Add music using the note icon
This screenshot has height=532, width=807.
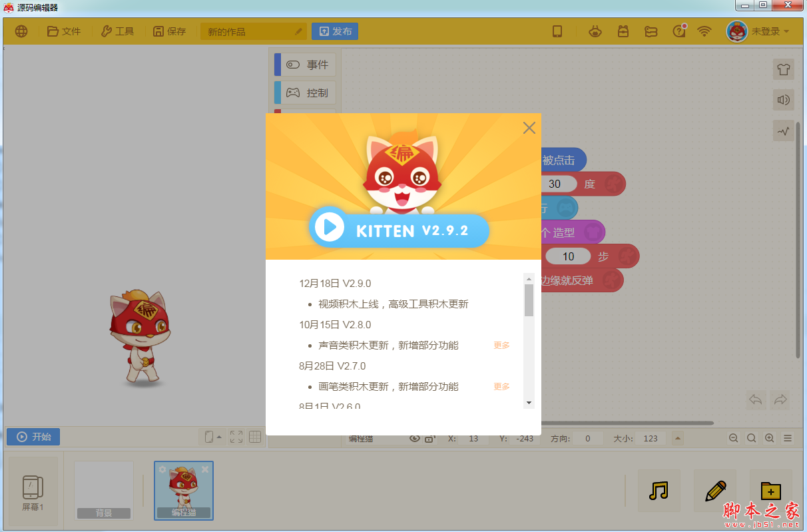(659, 491)
